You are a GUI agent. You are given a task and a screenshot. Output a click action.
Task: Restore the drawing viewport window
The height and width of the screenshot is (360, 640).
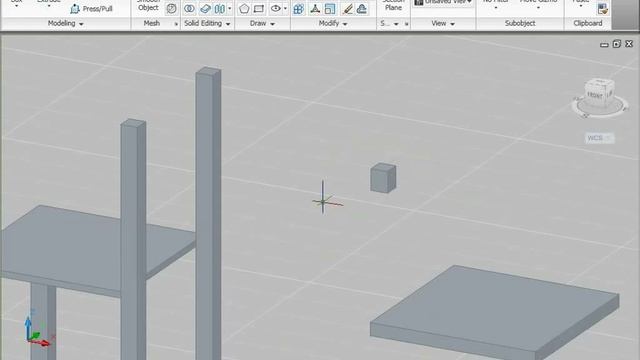[617, 44]
